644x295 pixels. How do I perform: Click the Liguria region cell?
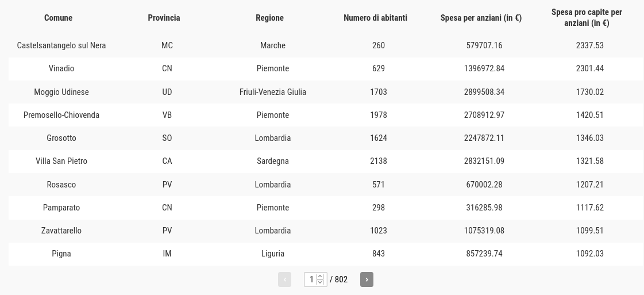pyautogui.click(x=273, y=254)
